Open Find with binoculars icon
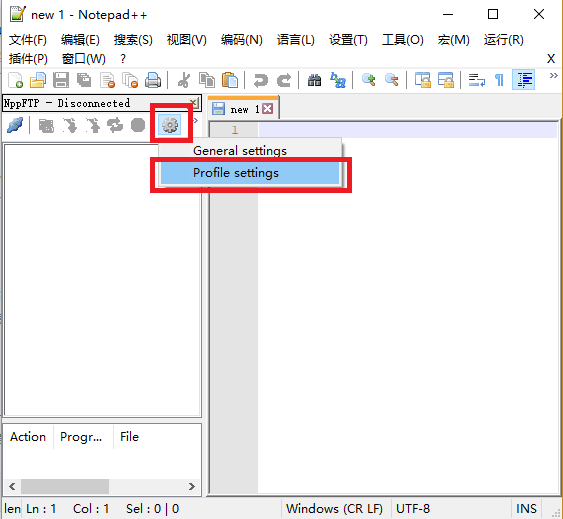The image size is (563, 519). 314,80
